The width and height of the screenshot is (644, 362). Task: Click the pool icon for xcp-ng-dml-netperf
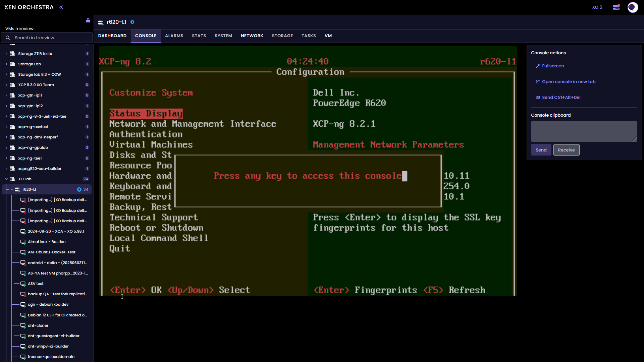pyautogui.click(x=12, y=137)
